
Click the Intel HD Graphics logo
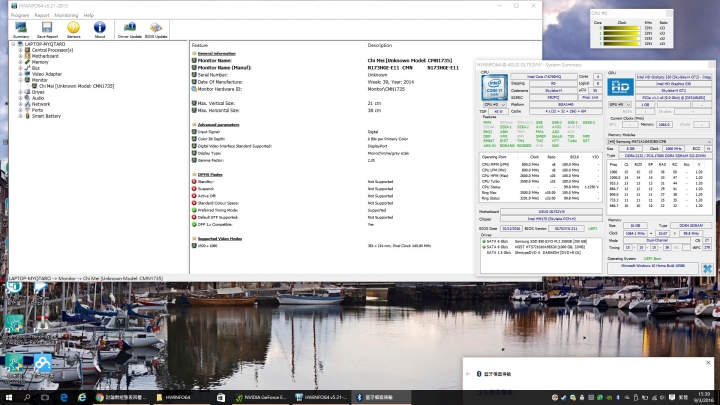(x=620, y=87)
